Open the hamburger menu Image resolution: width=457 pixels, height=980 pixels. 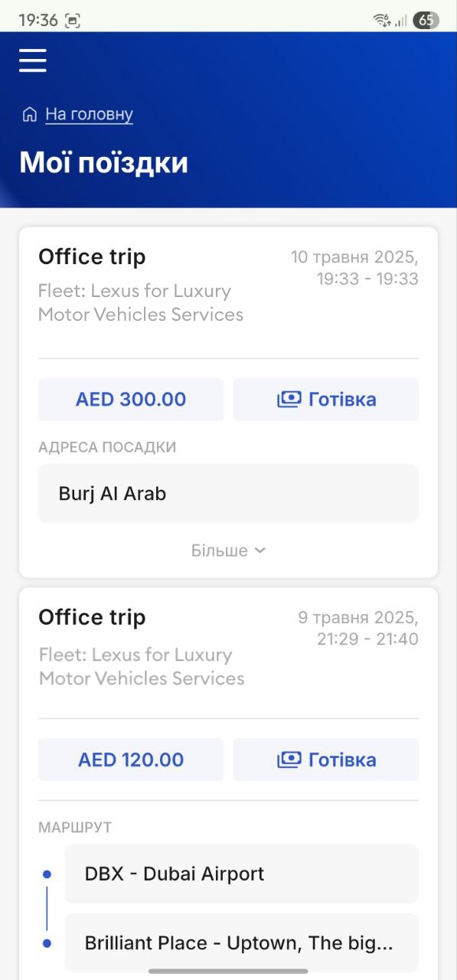click(33, 60)
